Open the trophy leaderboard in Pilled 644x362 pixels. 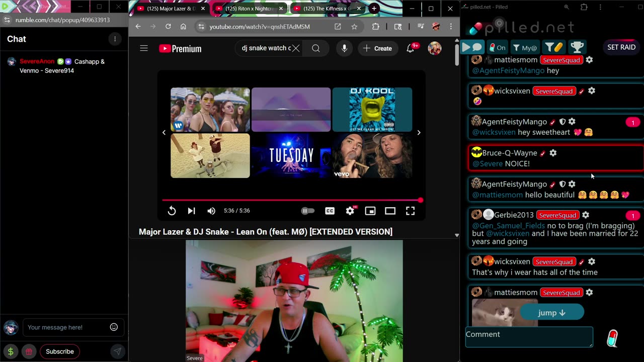click(577, 47)
